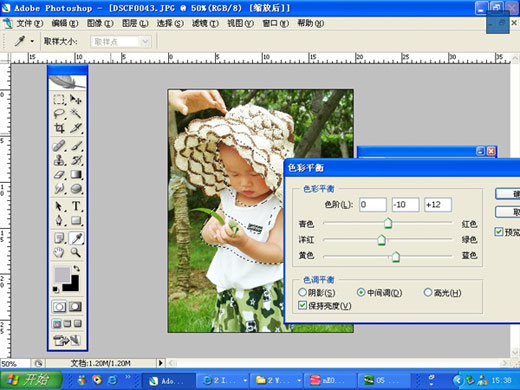520x390 pixels.
Task: Edit in Quick Mask Mode
Action: tap(75, 307)
